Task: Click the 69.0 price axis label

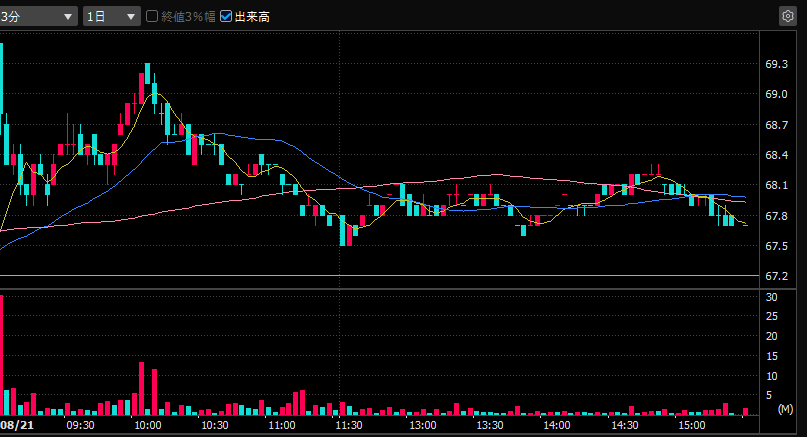Action: (776, 94)
